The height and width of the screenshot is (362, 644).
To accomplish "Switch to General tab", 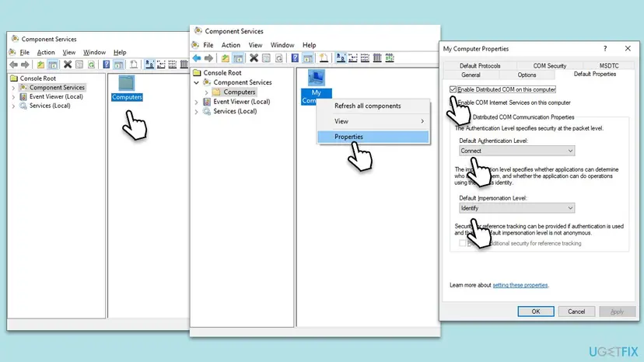I will click(x=471, y=75).
